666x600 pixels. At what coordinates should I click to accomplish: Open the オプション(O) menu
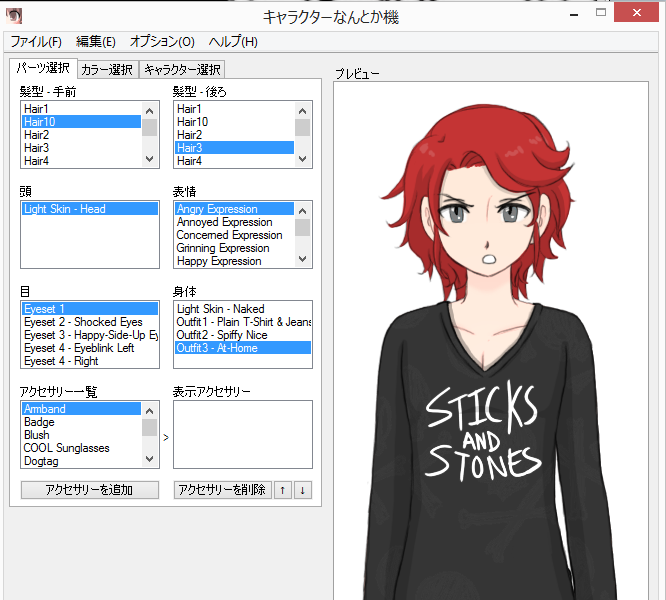162,41
